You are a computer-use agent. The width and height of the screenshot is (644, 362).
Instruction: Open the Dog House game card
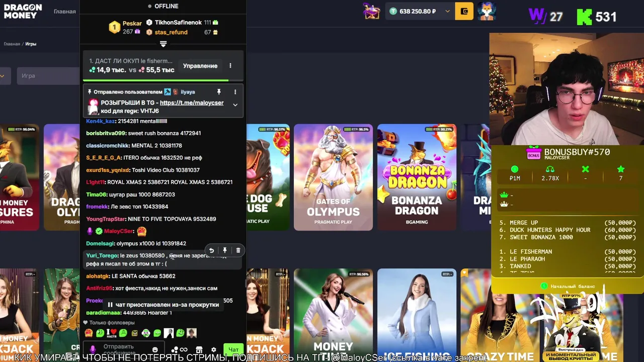click(268, 177)
